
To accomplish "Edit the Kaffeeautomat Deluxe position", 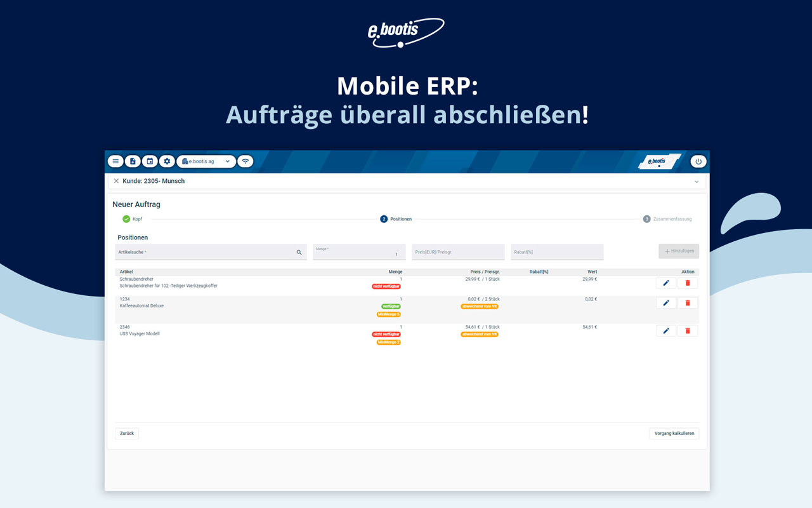I will [665, 303].
